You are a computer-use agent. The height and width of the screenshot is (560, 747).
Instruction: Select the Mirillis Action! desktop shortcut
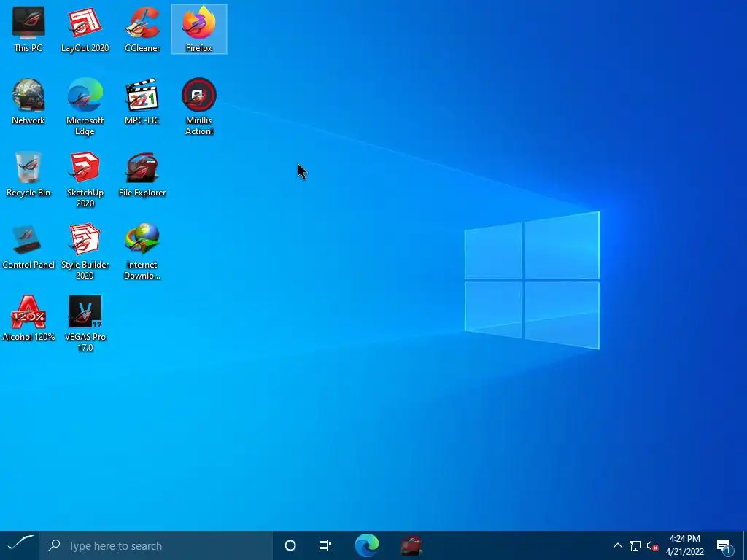[x=199, y=106]
